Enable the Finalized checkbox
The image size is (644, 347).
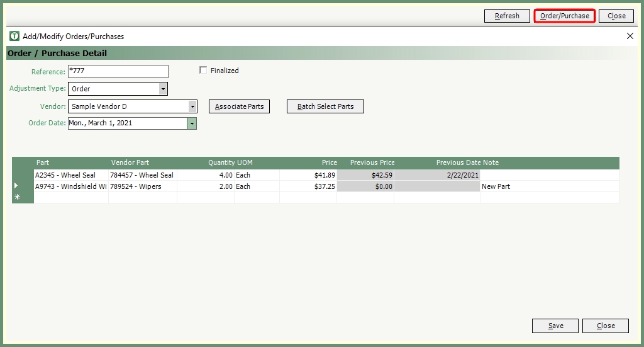[x=203, y=71]
